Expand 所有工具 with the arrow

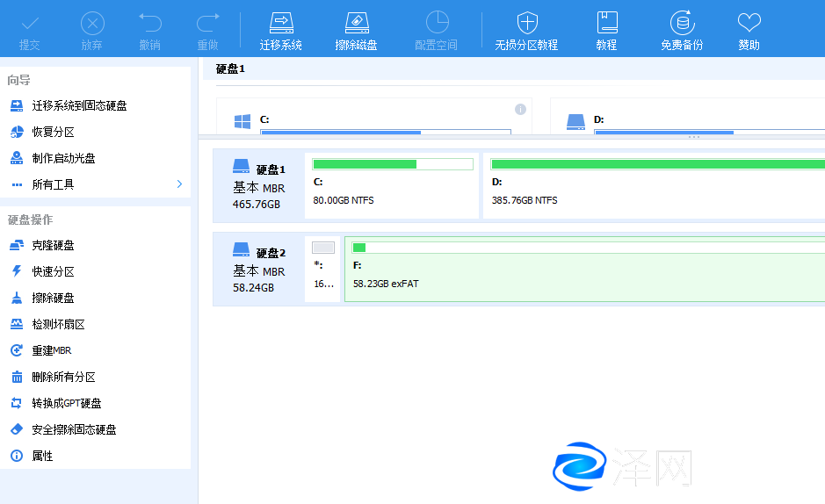click(179, 184)
